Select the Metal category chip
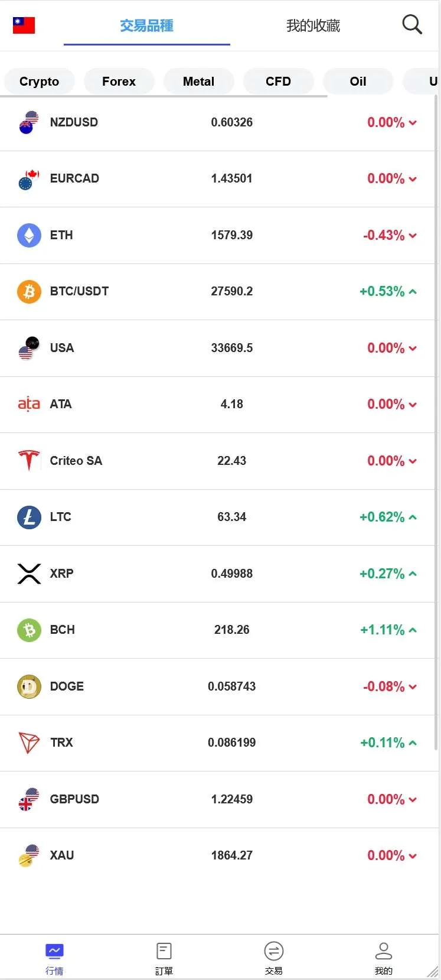The image size is (441, 980). 198,82
